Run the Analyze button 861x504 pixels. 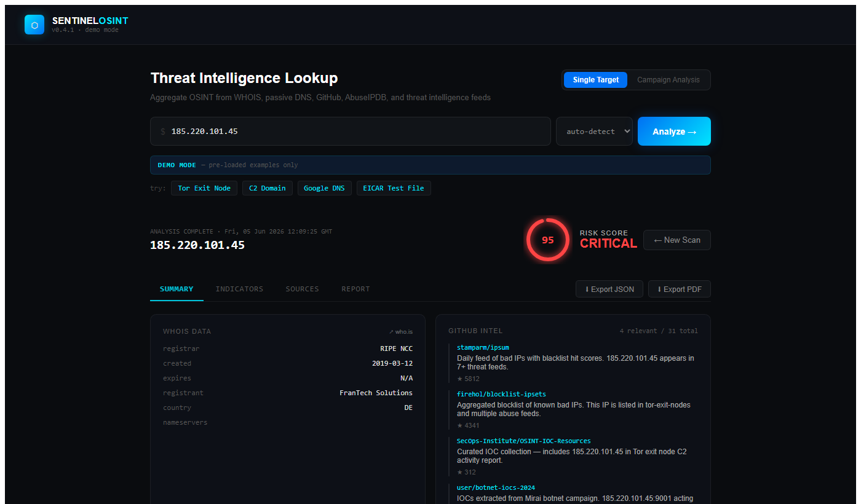[674, 132]
